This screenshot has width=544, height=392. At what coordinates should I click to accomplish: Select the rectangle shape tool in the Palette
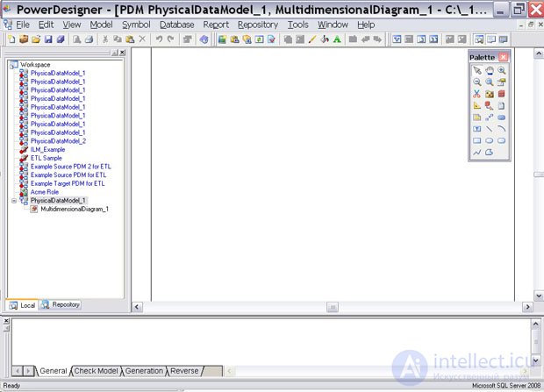click(477, 140)
